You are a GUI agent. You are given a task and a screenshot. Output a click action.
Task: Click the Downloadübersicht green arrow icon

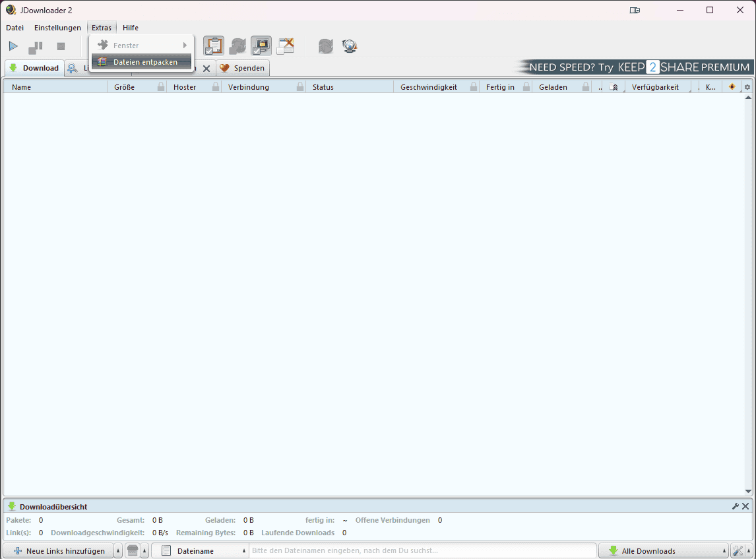[x=12, y=506]
